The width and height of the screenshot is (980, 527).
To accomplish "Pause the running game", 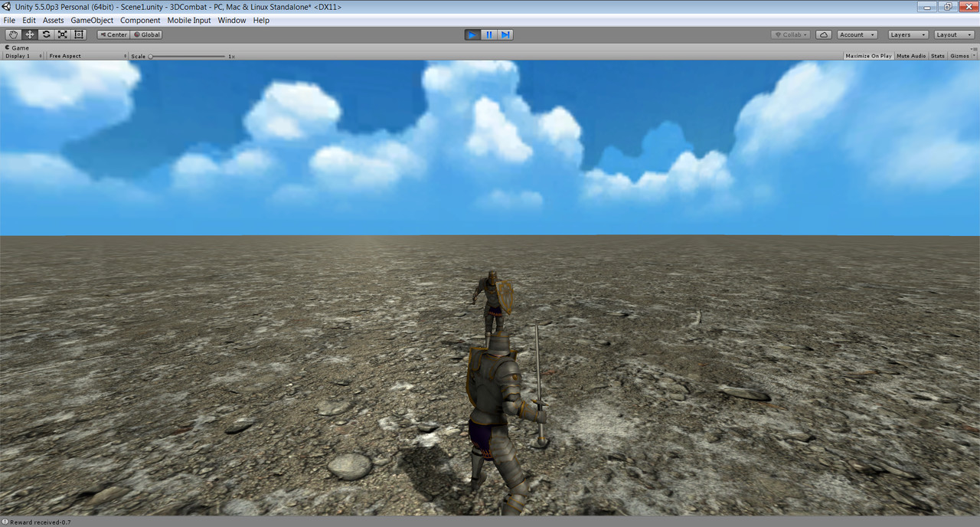I will pos(488,34).
